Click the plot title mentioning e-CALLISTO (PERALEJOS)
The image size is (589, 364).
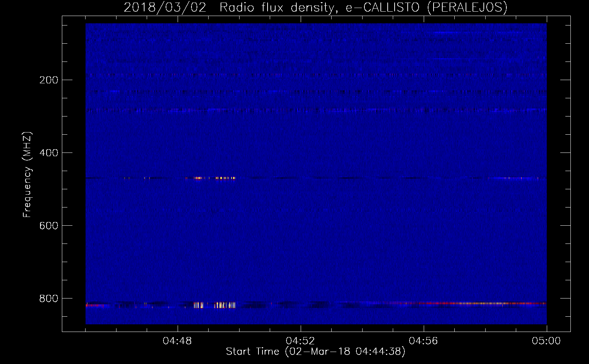[315, 7]
